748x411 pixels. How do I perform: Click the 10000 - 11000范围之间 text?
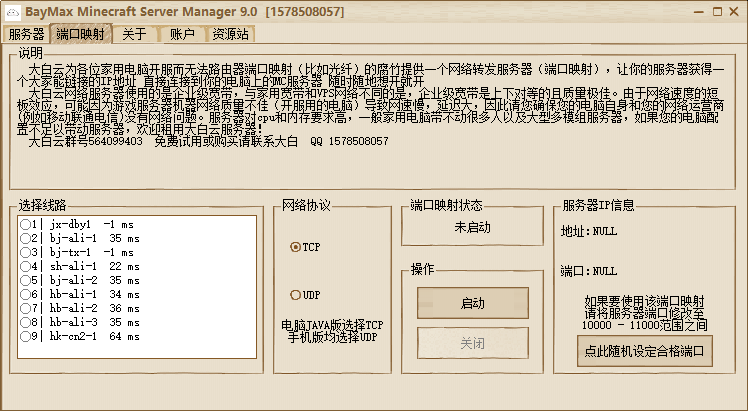(644, 325)
